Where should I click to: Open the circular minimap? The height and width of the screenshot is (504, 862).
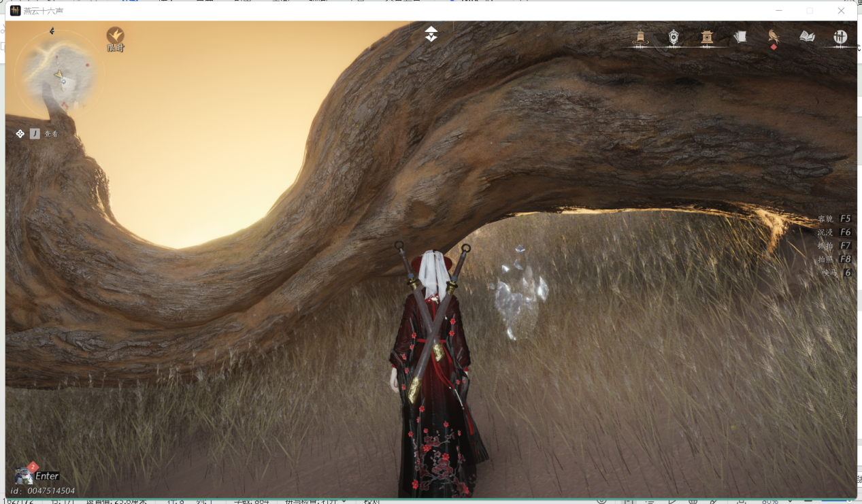coord(58,75)
